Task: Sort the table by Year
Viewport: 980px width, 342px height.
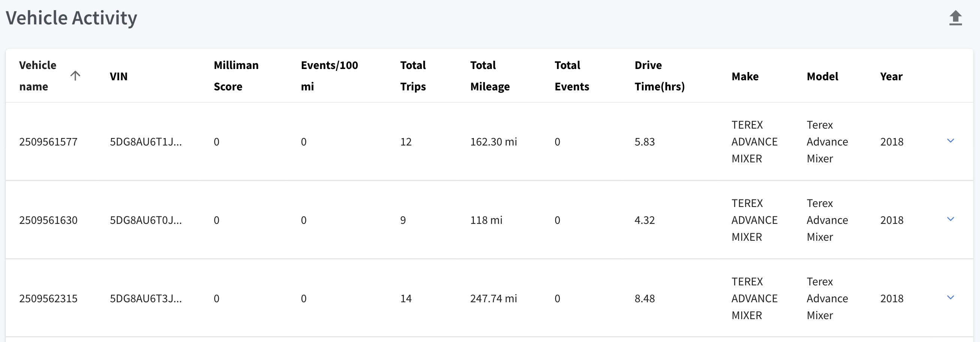Action: point(892,76)
